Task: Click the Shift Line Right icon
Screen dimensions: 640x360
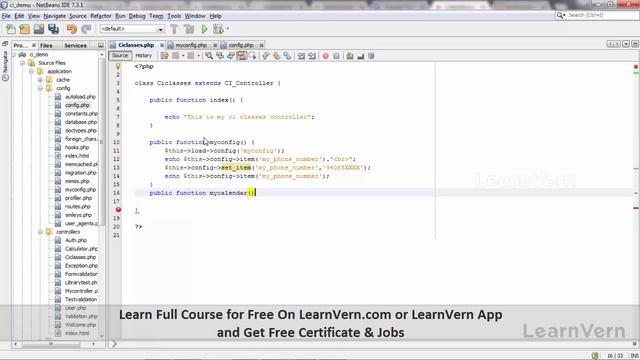Action: tap(312, 56)
